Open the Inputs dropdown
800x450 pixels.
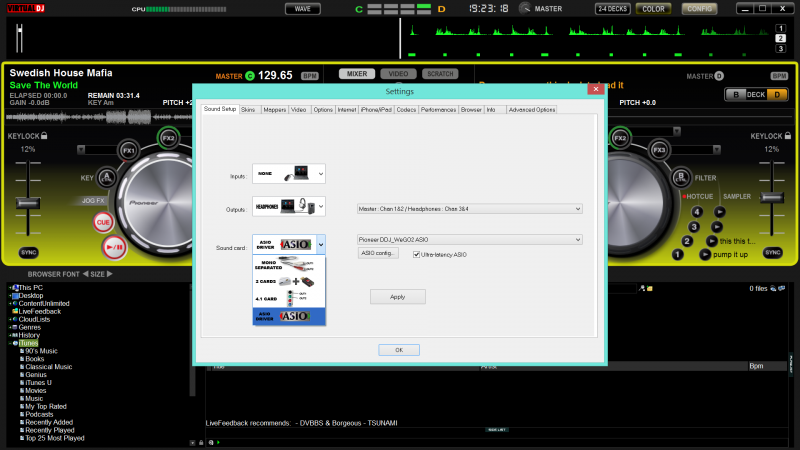pyautogui.click(x=289, y=174)
